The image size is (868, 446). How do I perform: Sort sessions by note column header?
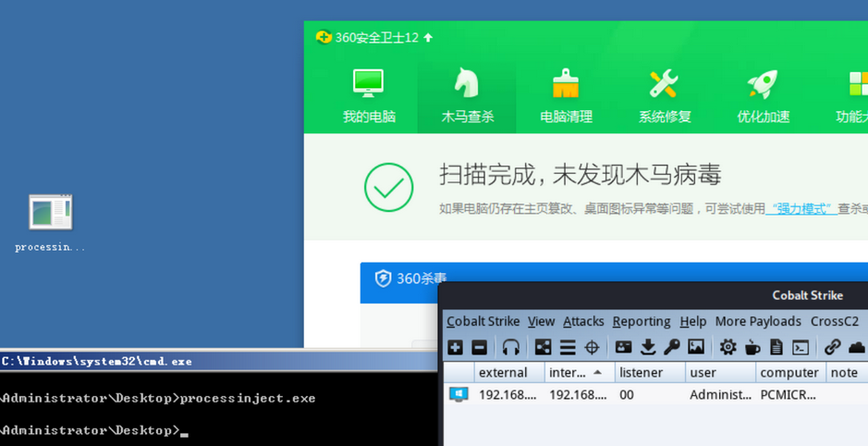(847, 373)
